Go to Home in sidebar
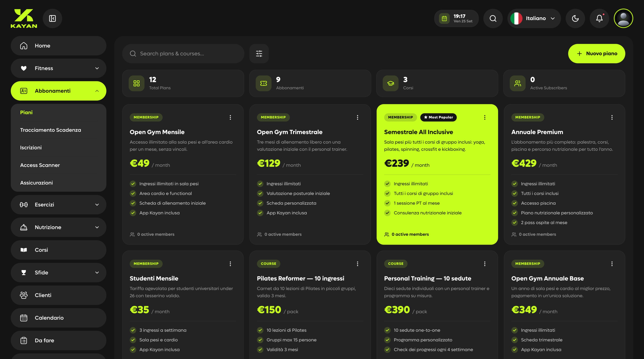The image size is (644, 359). tap(59, 46)
